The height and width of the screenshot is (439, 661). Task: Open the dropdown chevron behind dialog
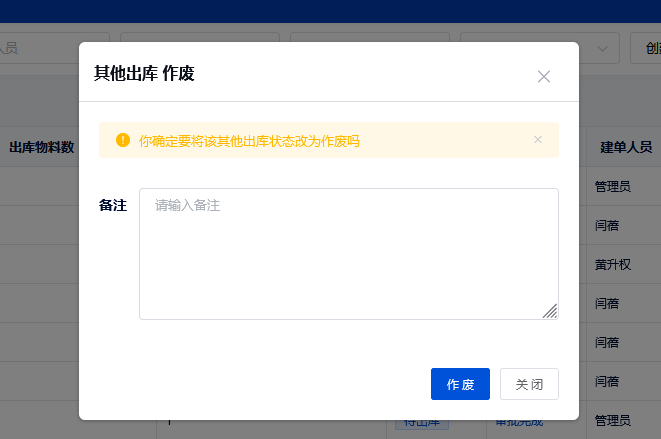click(602, 48)
